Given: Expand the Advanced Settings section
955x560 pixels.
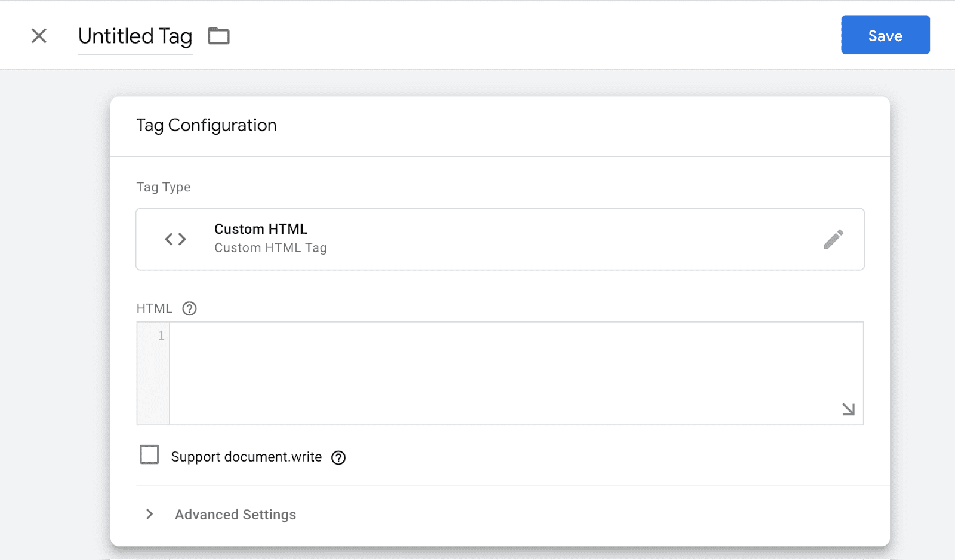Looking at the screenshot, I should (235, 514).
